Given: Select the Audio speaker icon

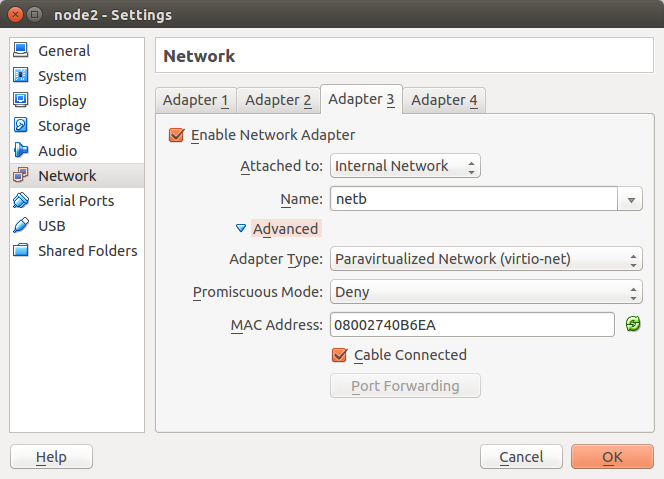Looking at the screenshot, I should [20, 151].
